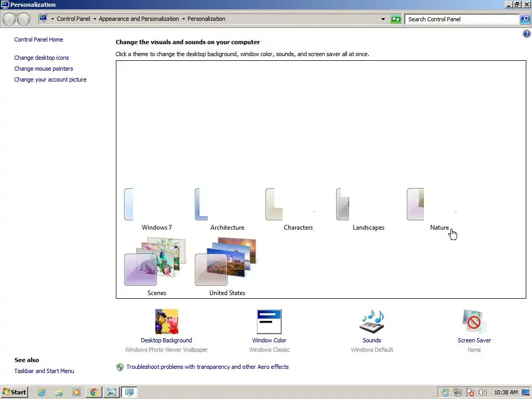
Task: Open the Window Color icon
Action: click(x=269, y=321)
